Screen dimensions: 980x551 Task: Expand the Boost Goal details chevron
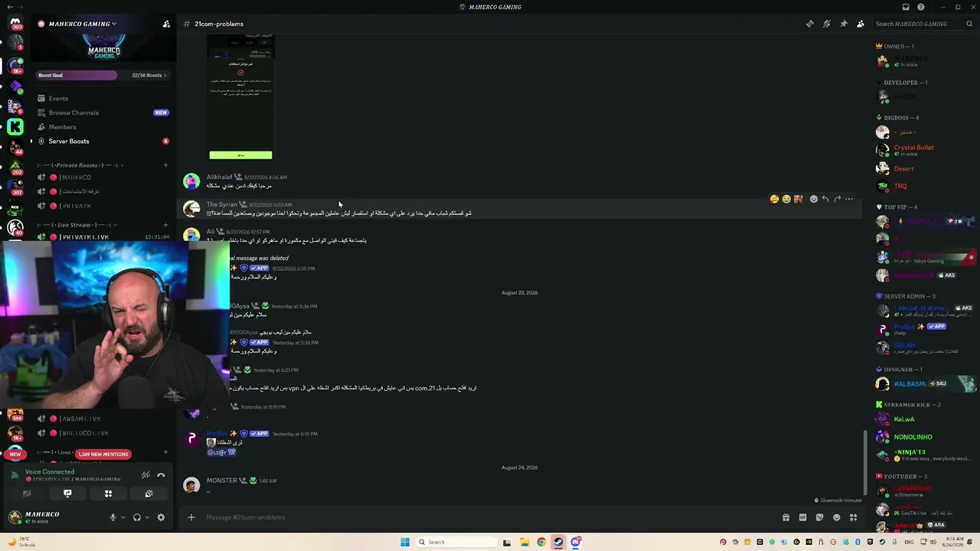pyautogui.click(x=165, y=75)
